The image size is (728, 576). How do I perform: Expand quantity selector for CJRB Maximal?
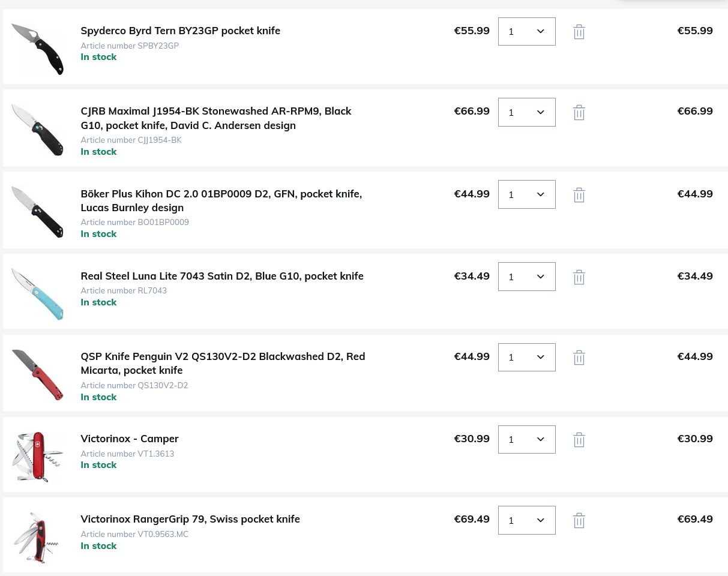pos(527,112)
